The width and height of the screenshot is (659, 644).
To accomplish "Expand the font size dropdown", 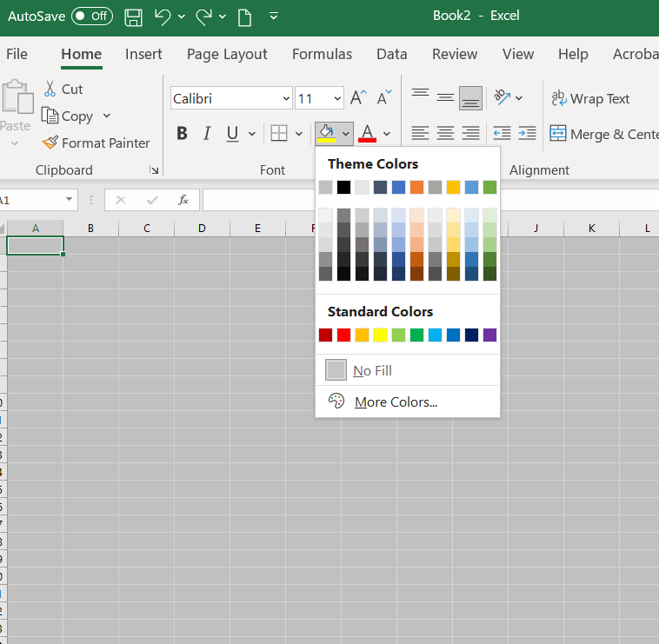I will pos(336,98).
